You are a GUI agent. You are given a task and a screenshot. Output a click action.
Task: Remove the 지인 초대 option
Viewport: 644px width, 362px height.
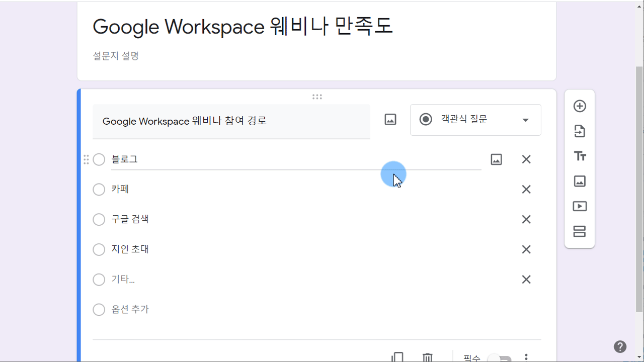[x=526, y=249]
